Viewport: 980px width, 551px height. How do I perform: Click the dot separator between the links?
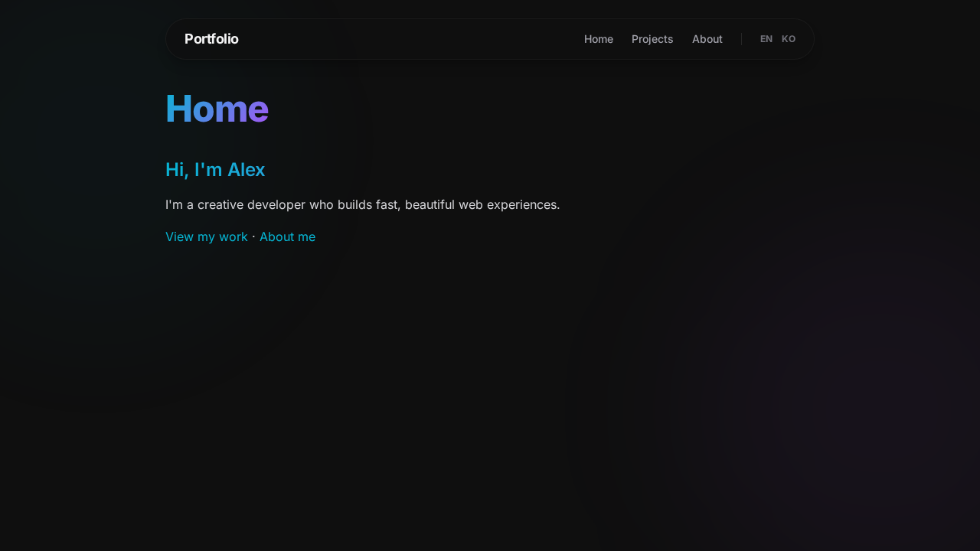coord(253,236)
